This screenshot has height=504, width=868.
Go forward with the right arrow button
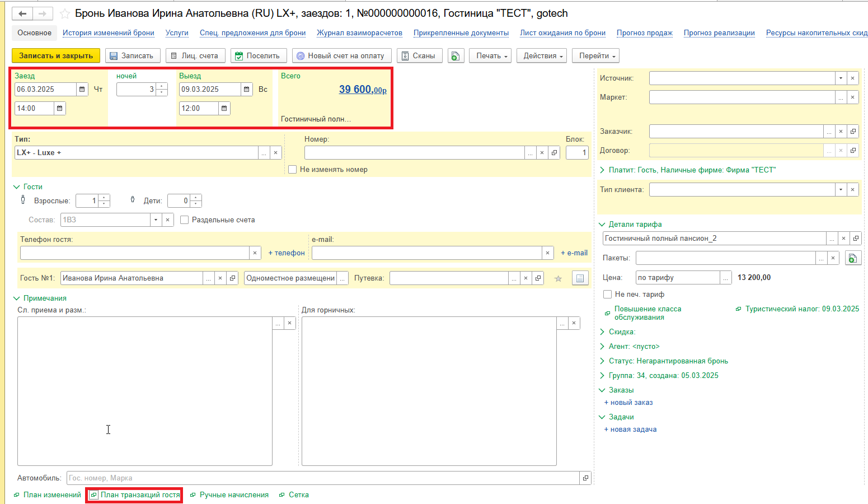(43, 13)
